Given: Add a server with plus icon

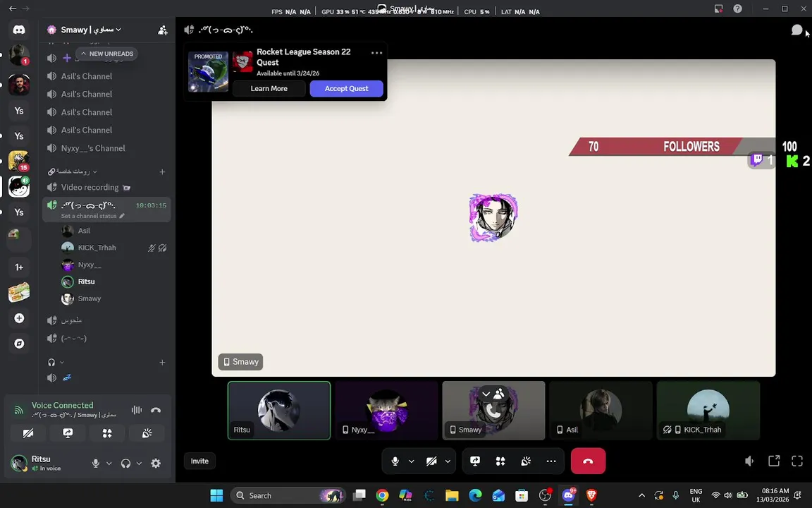Looking at the screenshot, I should pos(19,318).
